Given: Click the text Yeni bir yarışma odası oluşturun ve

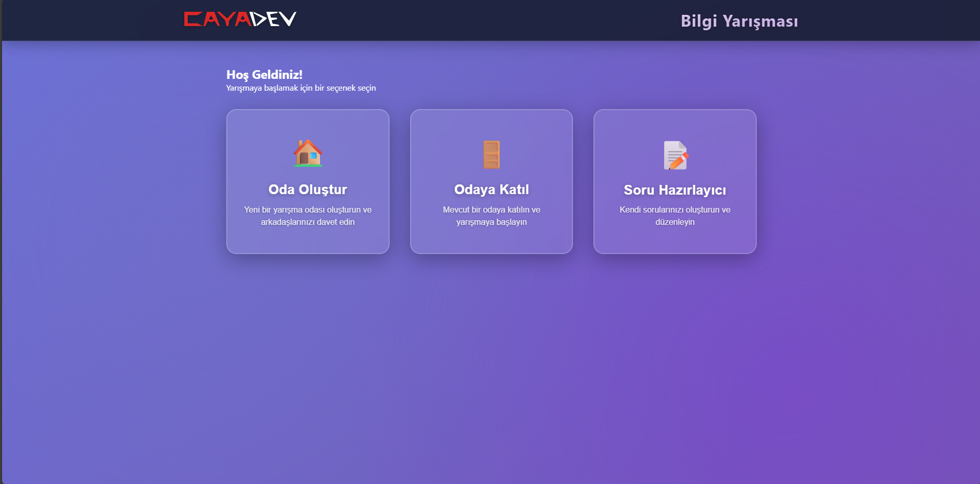Looking at the screenshot, I should pos(308,209).
